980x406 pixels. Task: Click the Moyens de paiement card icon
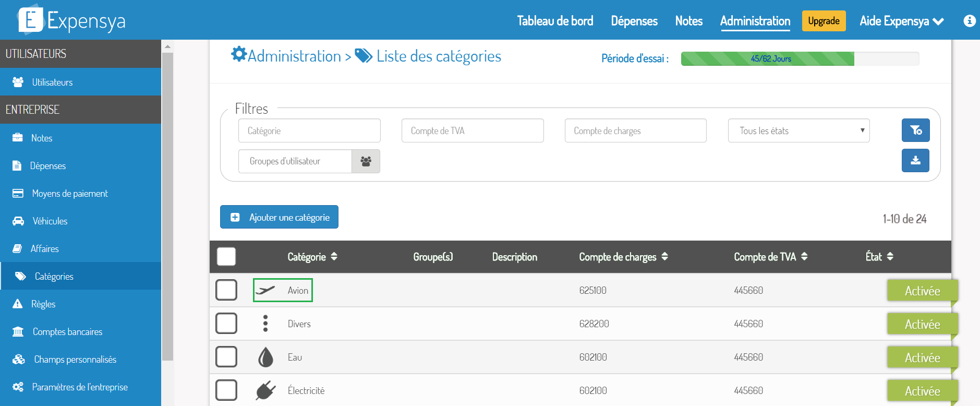[18, 193]
